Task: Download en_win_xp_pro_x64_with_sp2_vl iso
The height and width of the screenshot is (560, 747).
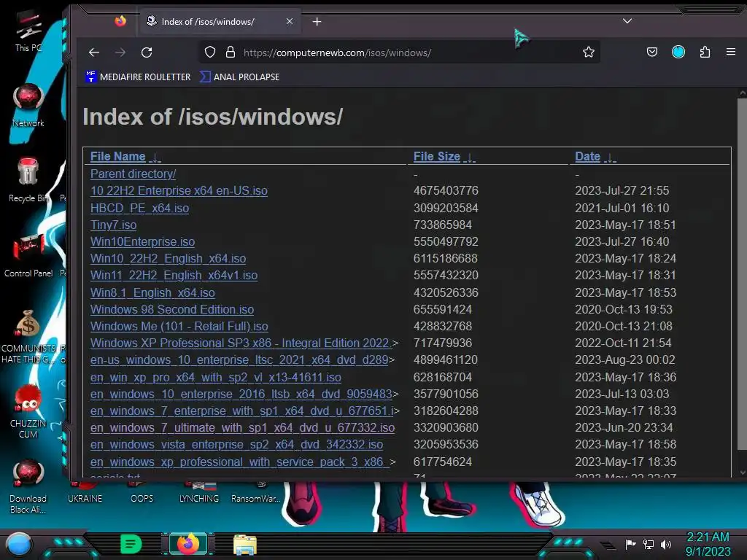Action: tap(216, 377)
